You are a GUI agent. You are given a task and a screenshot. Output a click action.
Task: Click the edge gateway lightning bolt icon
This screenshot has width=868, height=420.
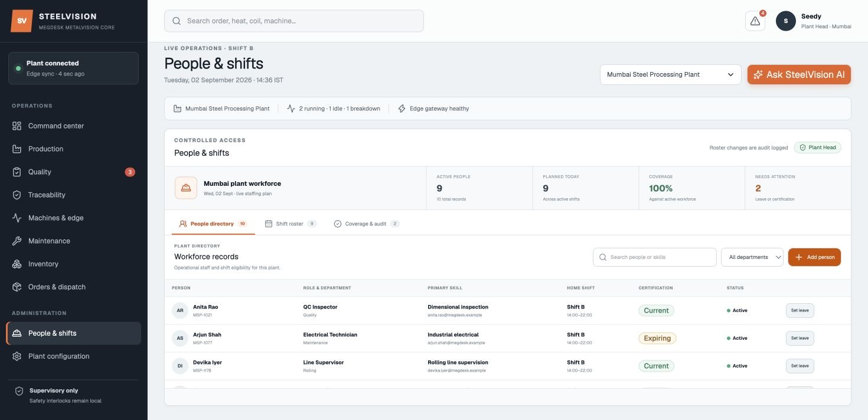[402, 109]
